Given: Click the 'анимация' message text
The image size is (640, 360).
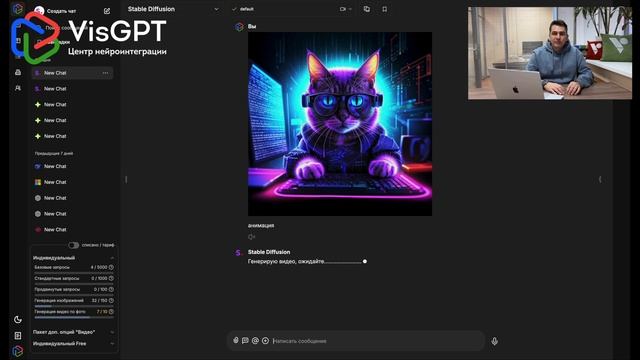Looking at the screenshot, I should 261,225.
